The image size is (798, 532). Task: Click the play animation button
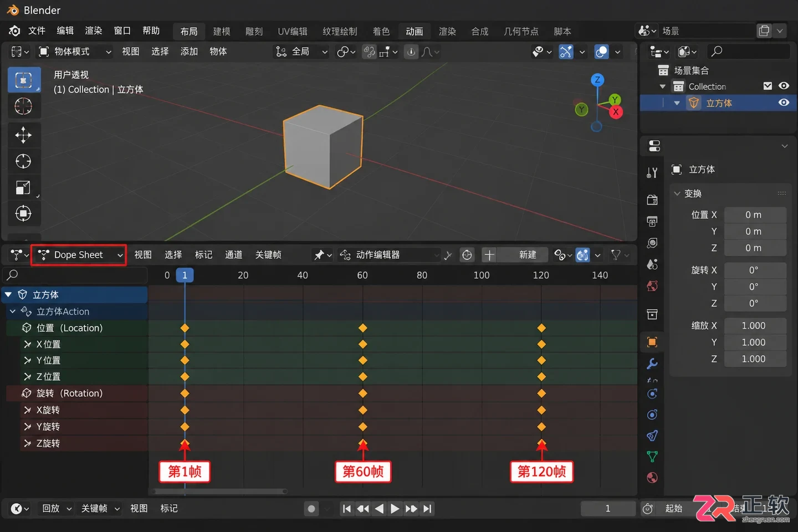pyautogui.click(x=395, y=509)
